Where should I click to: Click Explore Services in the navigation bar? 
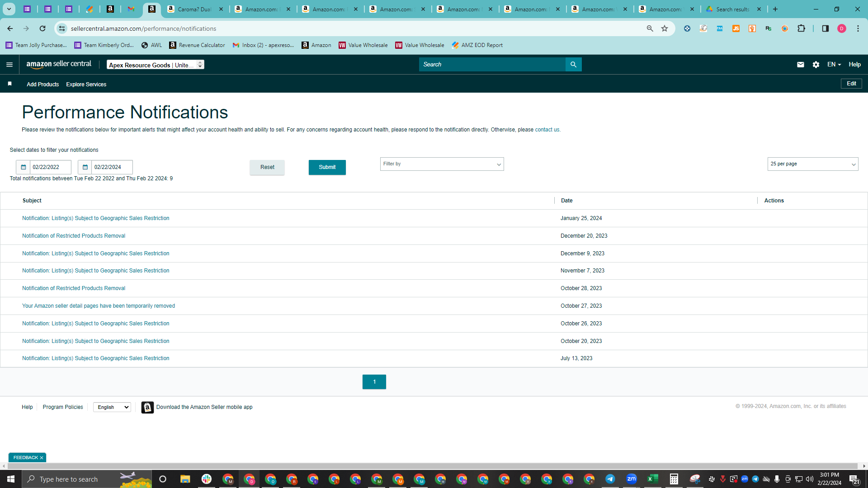point(86,84)
